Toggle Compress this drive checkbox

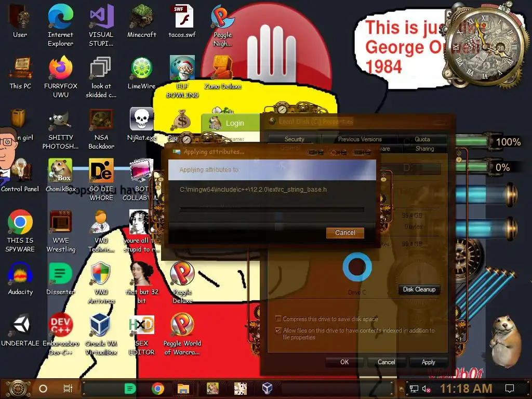[278, 318]
